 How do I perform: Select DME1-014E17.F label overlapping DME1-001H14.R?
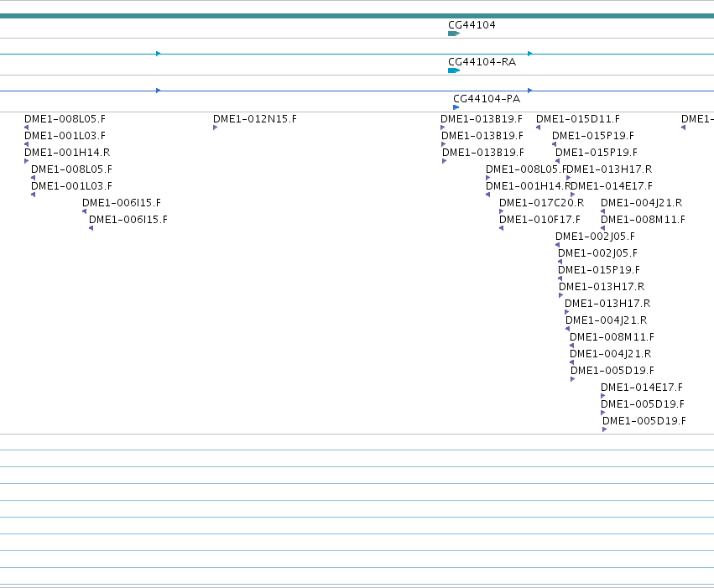coord(612,186)
